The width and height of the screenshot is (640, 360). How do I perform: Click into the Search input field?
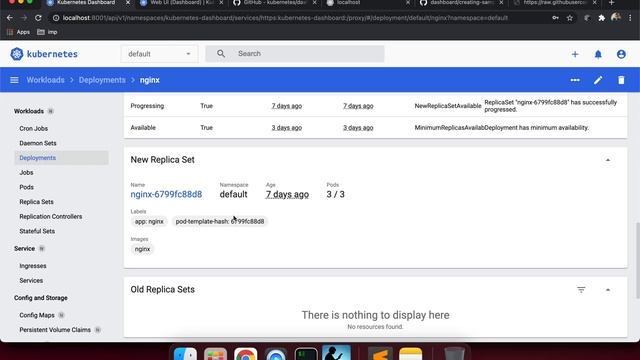coord(295,54)
